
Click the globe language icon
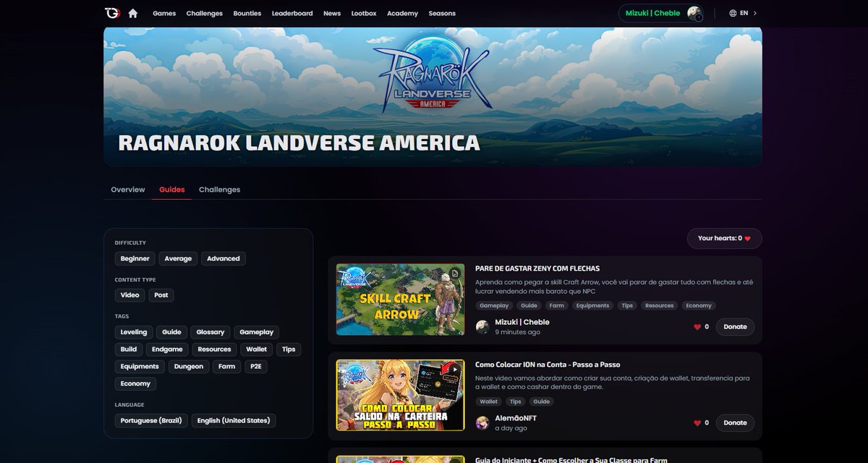[x=733, y=13]
